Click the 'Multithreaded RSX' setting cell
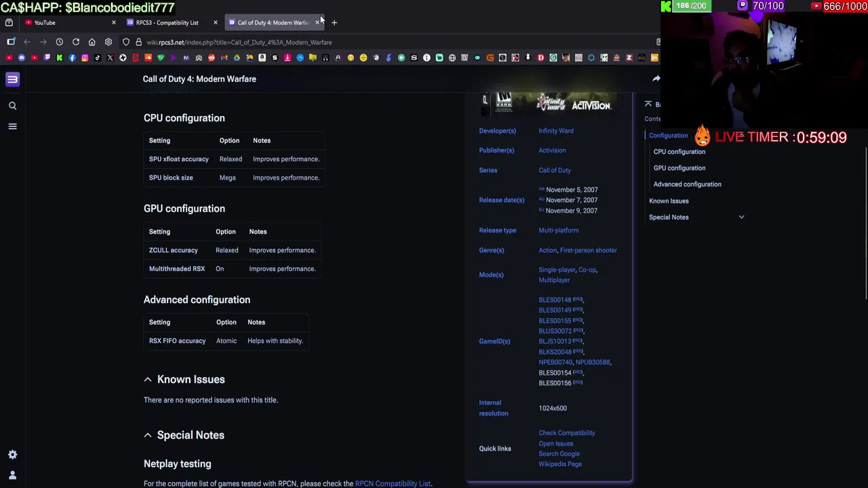Image resolution: width=868 pixels, height=488 pixels. tap(177, 269)
